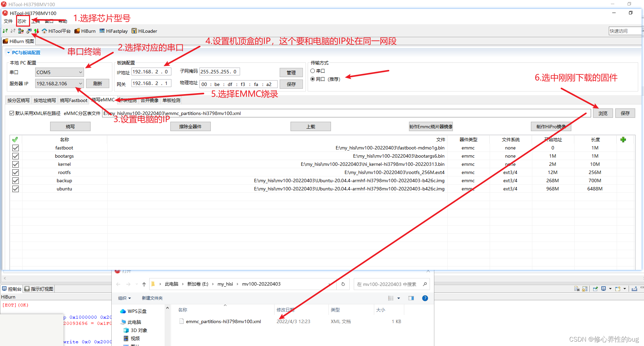Open the 文件 menu

(8, 21)
